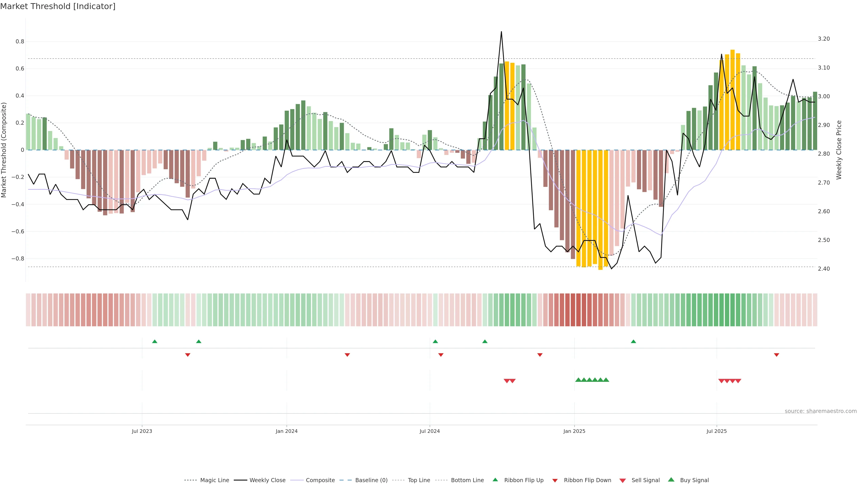Click the Ribbon Flip Down legend marker
Image resolution: width=868 pixels, height=488 pixels.
pyautogui.click(x=555, y=480)
